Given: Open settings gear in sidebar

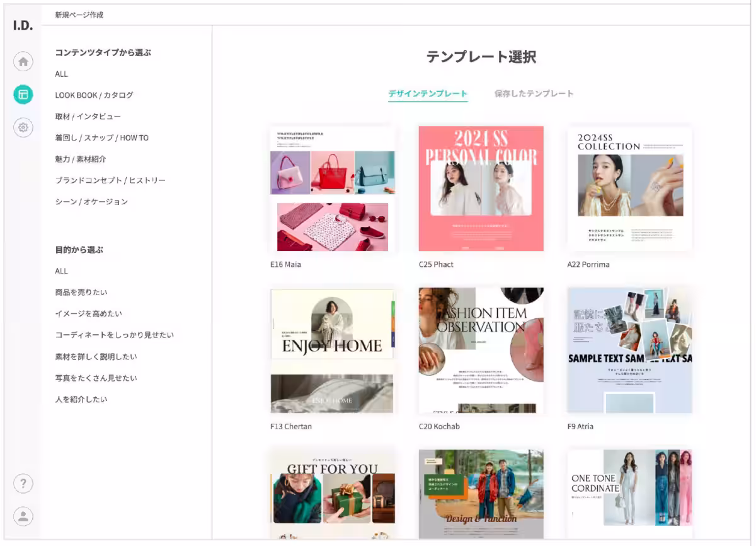Looking at the screenshot, I should [23, 127].
